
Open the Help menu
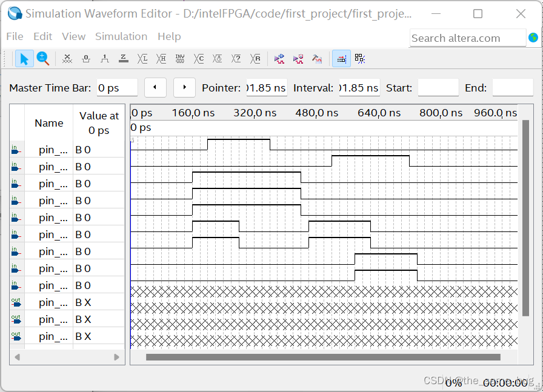click(x=169, y=36)
